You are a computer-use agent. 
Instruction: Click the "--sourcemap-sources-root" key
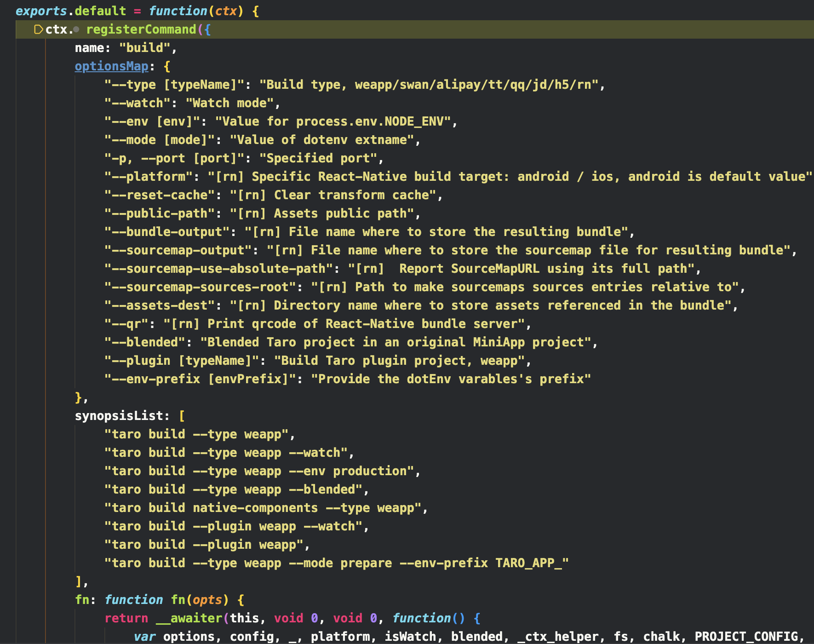(x=200, y=287)
